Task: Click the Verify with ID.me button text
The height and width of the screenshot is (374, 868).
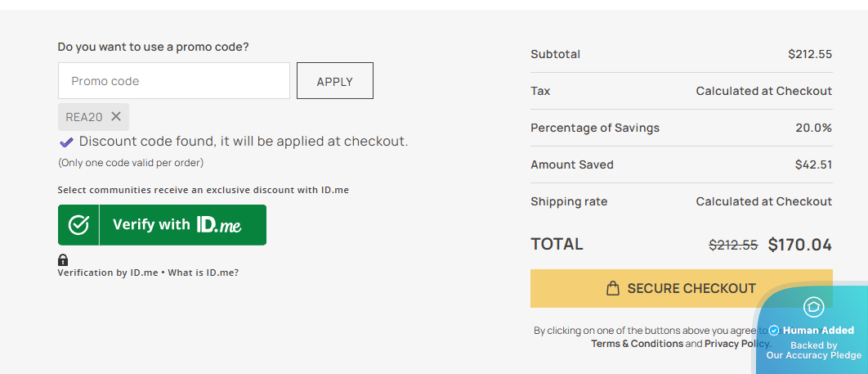Action: pos(177,224)
